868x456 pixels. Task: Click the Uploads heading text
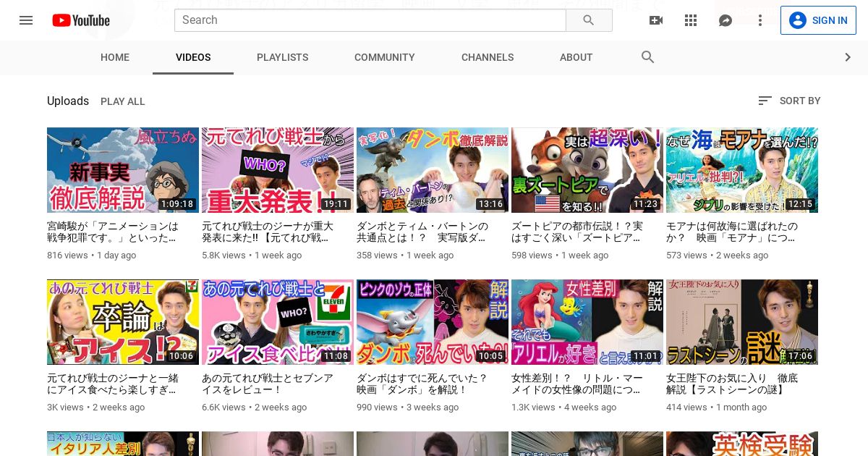(x=68, y=101)
